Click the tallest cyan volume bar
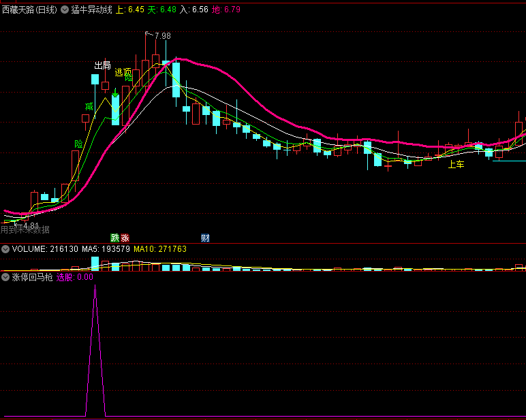Screen dimensions: 526x420 tap(95, 263)
